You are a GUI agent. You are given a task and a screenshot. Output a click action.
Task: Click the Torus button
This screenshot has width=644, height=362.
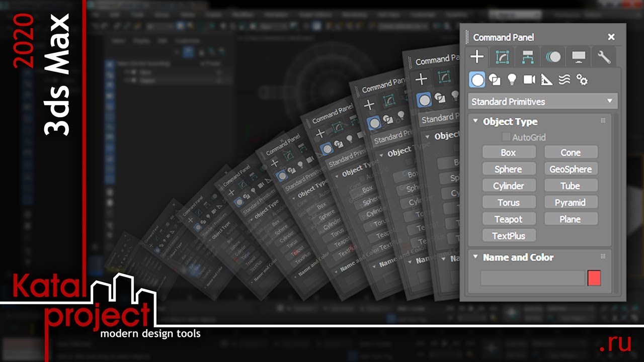[x=509, y=202]
